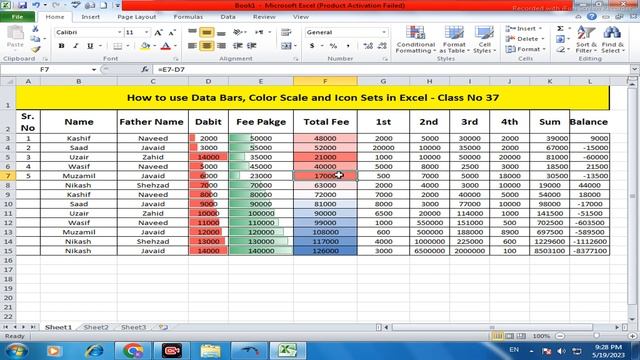Click the Delete cells button
The height and width of the screenshot is (360, 640).
[524, 39]
